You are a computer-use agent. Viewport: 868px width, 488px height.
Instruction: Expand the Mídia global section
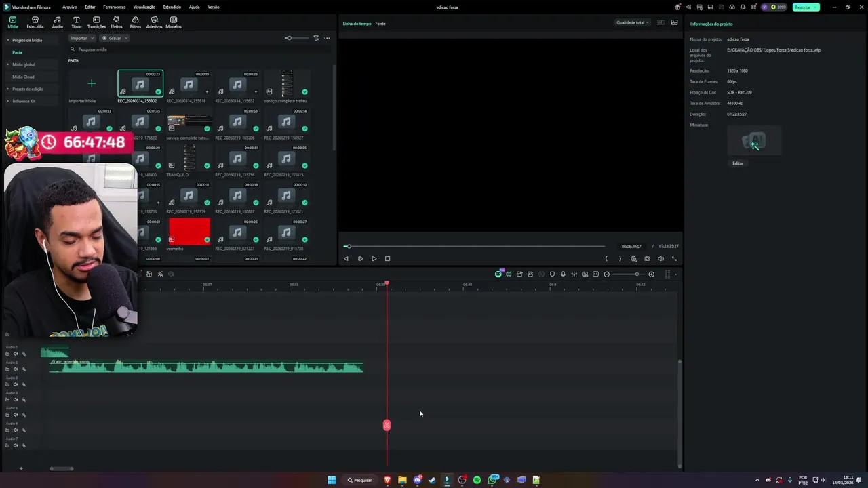(7, 64)
